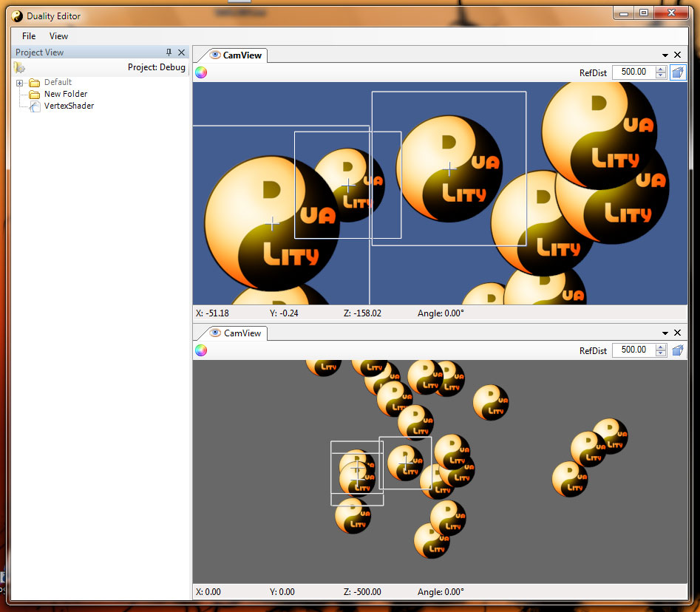Click the 'X: 0.00' status readout
The image size is (700, 612).
(208, 592)
